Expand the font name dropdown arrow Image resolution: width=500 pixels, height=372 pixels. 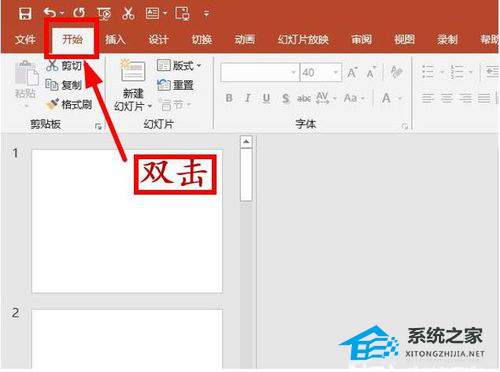coord(294,72)
